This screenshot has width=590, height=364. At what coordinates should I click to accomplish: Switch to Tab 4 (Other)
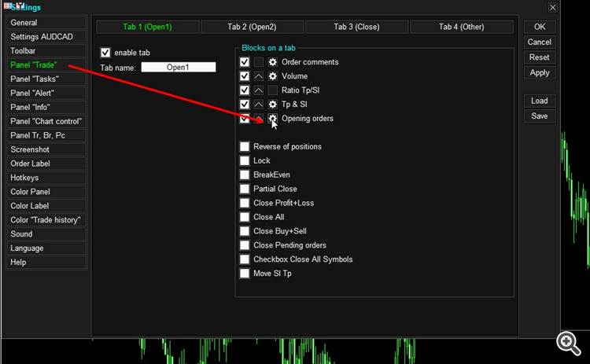(x=461, y=27)
